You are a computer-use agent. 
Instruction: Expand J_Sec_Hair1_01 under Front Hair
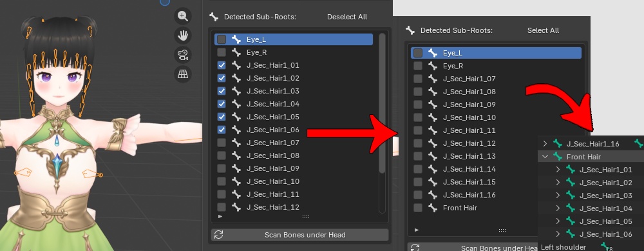[x=558, y=170]
